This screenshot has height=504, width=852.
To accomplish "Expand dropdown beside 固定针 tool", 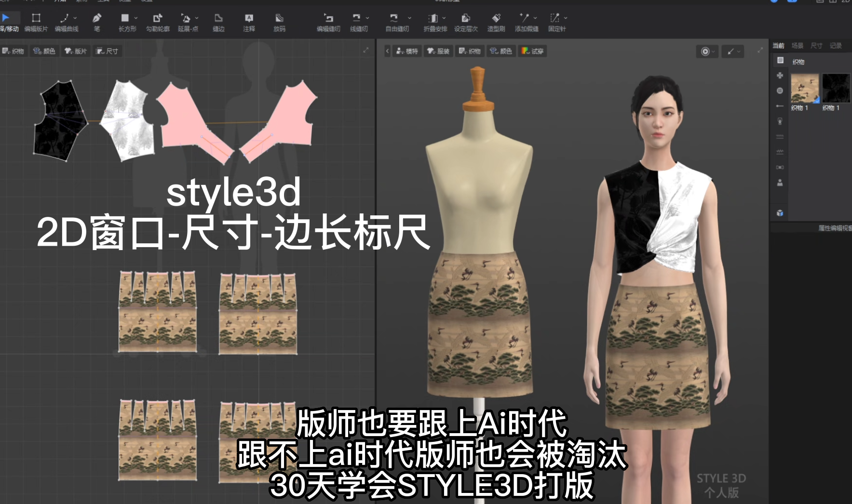I will click(566, 18).
